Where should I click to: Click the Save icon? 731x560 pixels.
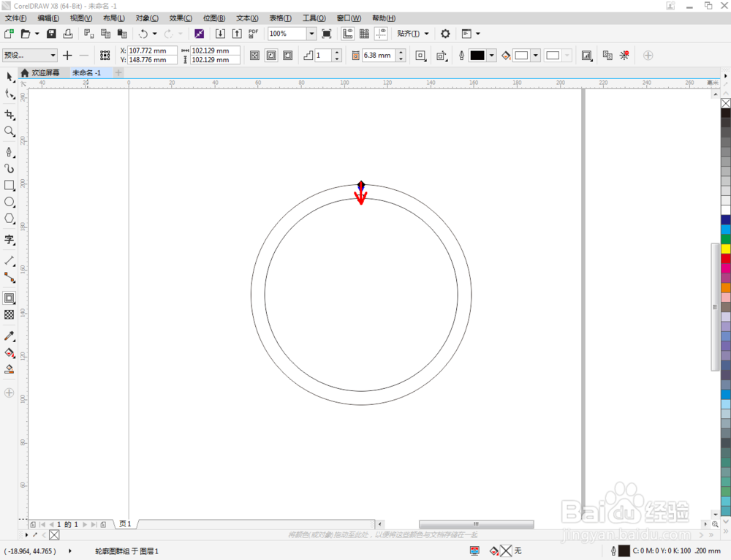[51, 34]
